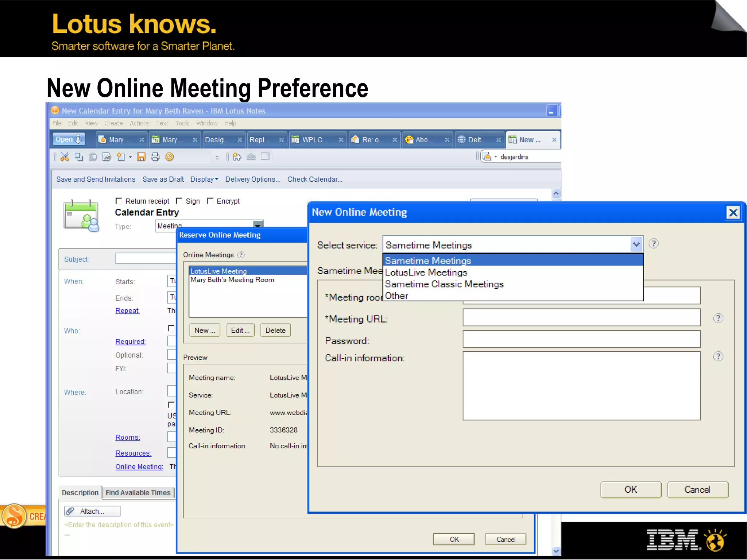Viewport: 747px width, 560px height.
Task: Collapse the Select service dropdown arrow
Action: 636,244
